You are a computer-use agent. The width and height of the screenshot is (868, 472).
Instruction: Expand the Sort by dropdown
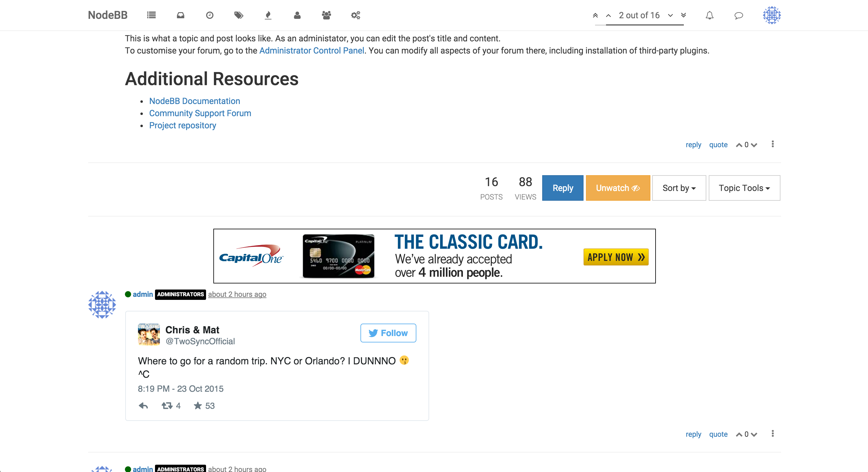[x=678, y=188]
